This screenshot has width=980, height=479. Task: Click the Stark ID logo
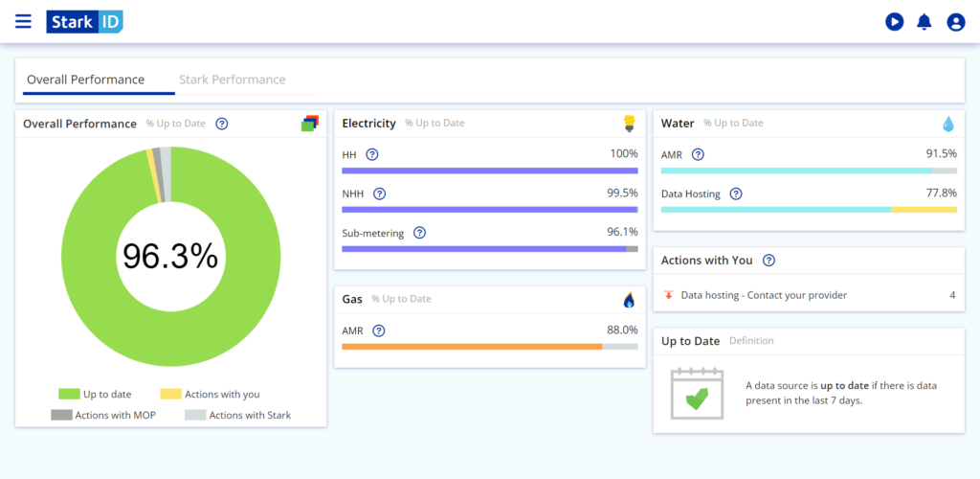84,22
